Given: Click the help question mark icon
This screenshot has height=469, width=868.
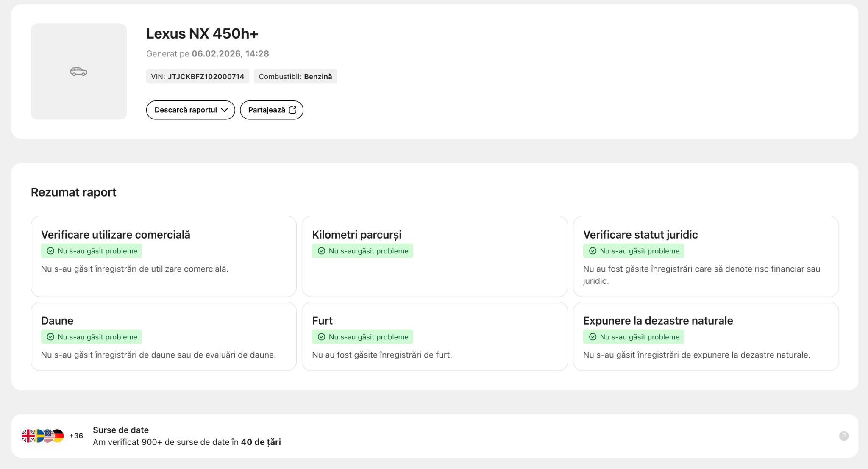Looking at the screenshot, I should (843, 436).
